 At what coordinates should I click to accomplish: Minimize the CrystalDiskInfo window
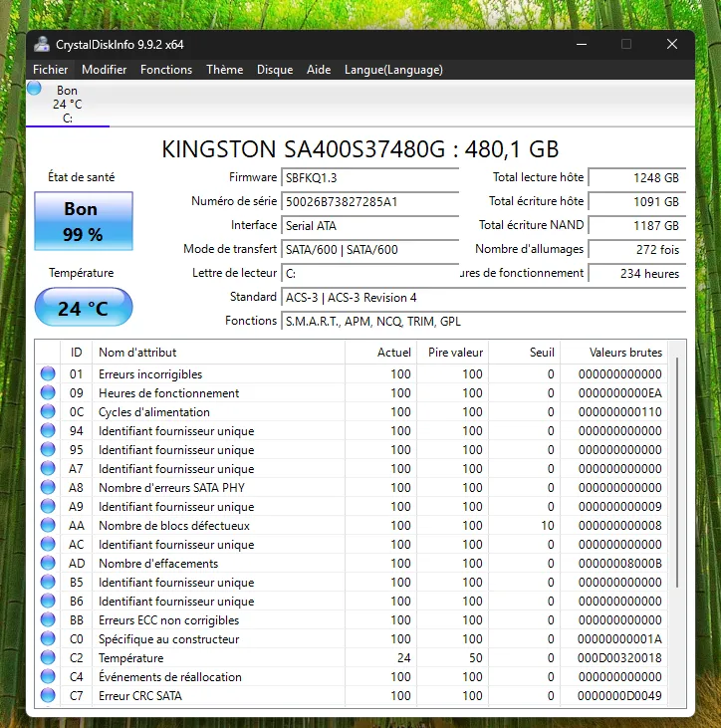point(582,45)
